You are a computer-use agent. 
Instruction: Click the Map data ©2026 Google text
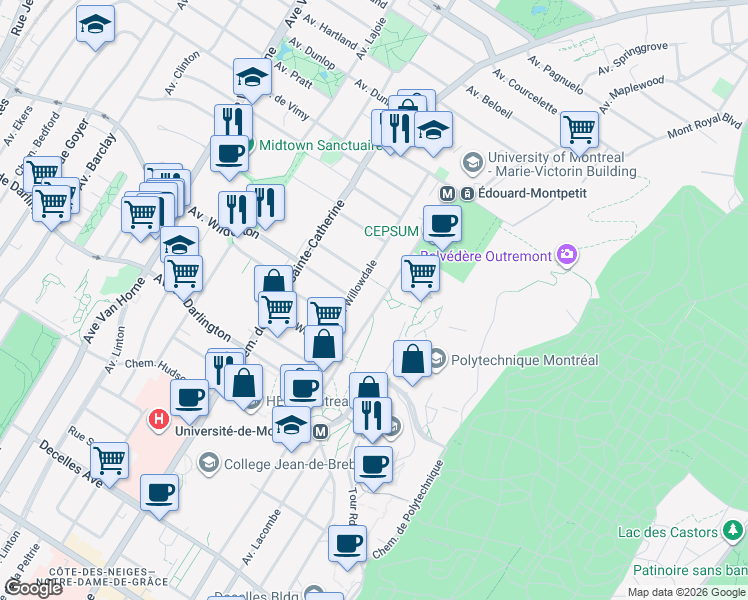pos(686,592)
